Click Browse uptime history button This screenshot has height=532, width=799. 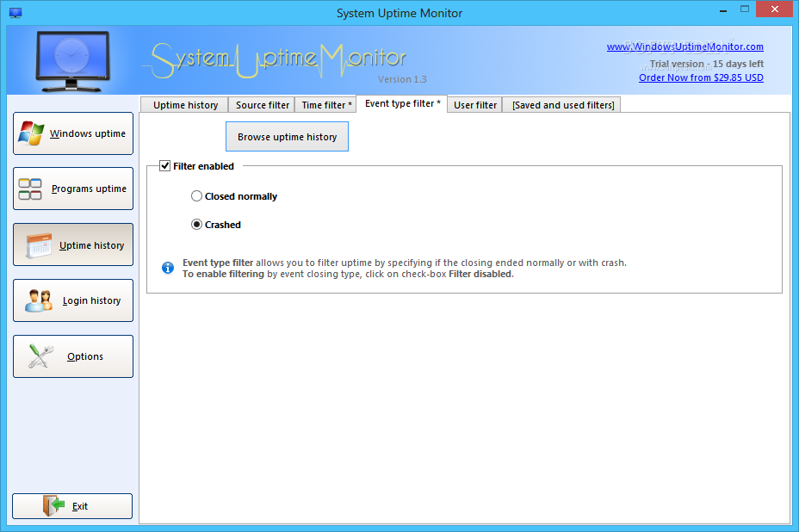(x=287, y=137)
